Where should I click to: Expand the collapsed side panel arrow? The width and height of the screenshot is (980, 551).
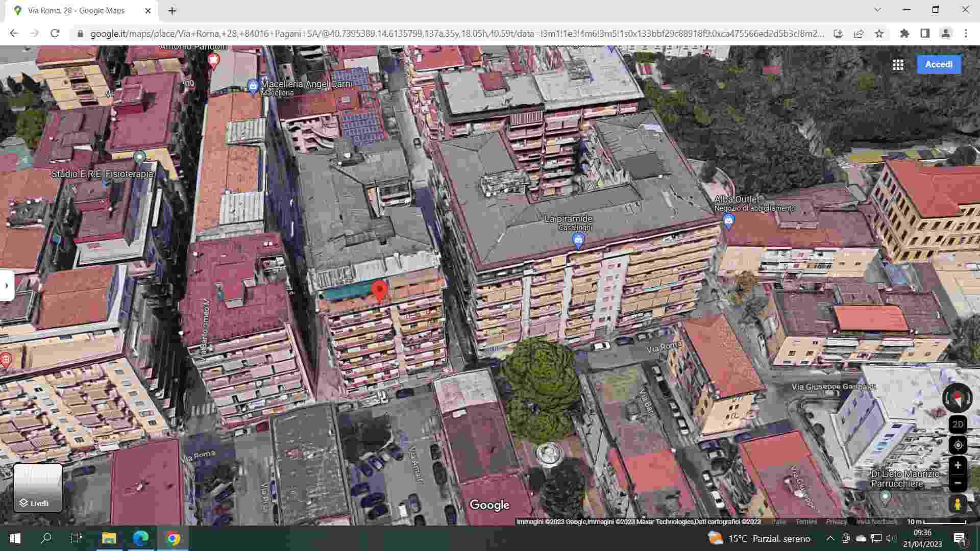(x=7, y=286)
